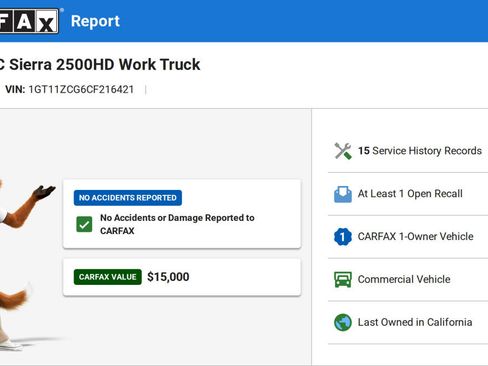The height and width of the screenshot is (366, 488).
Task: Click the VIN number 1GT11ZCG6CF216421
Action: [81, 89]
